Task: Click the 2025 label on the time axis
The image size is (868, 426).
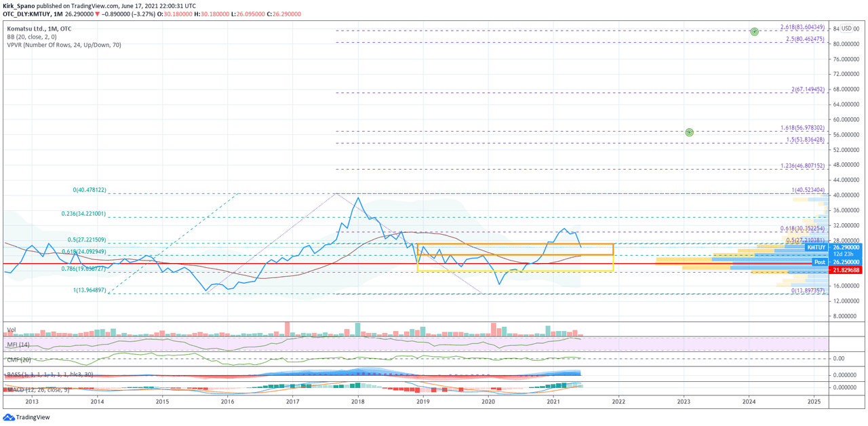Action: click(814, 402)
